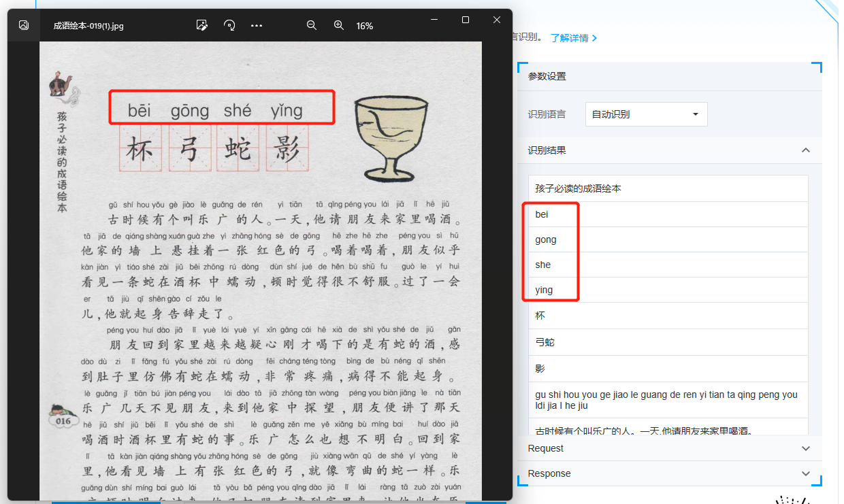Viewport: 844px width, 504px height.
Task: Minimize the Photos viewer window
Action: click(434, 20)
